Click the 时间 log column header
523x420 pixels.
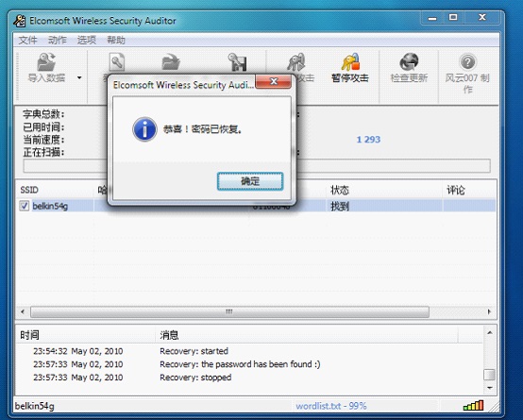point(86,335)
